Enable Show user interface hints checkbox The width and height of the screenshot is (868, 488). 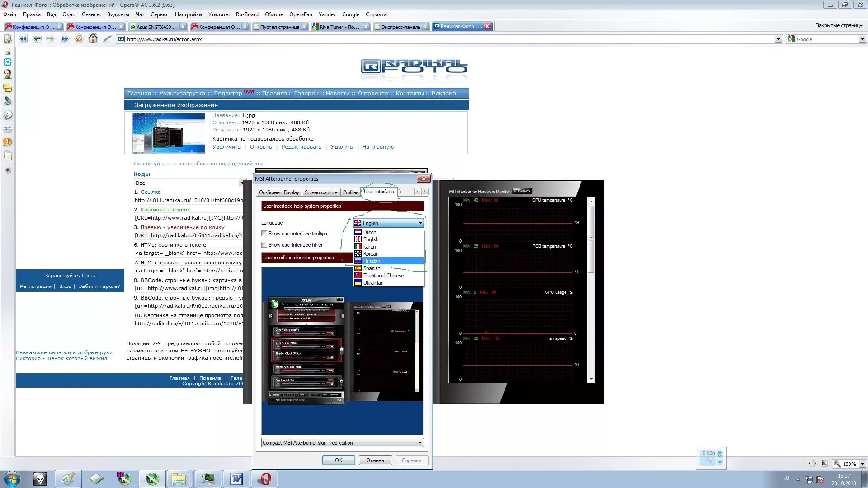point(264,245)
